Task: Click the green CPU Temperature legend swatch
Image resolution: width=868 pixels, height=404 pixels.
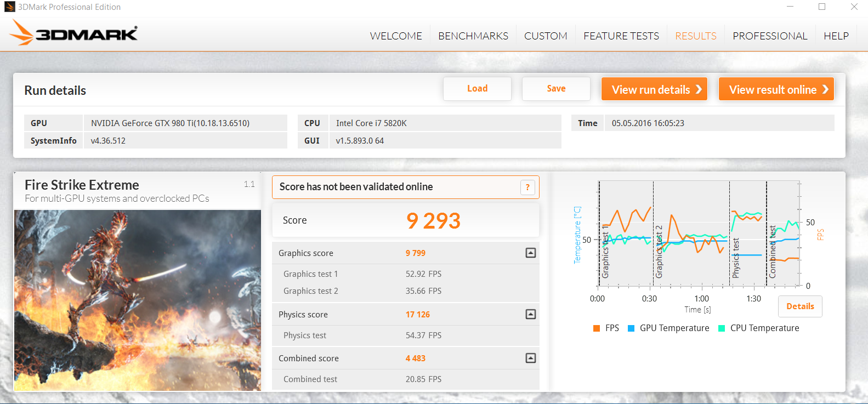Action: 722,328
